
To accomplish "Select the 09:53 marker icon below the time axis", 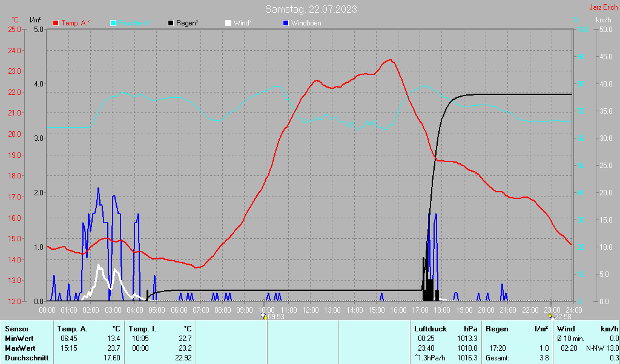I will tap(264, 316).
